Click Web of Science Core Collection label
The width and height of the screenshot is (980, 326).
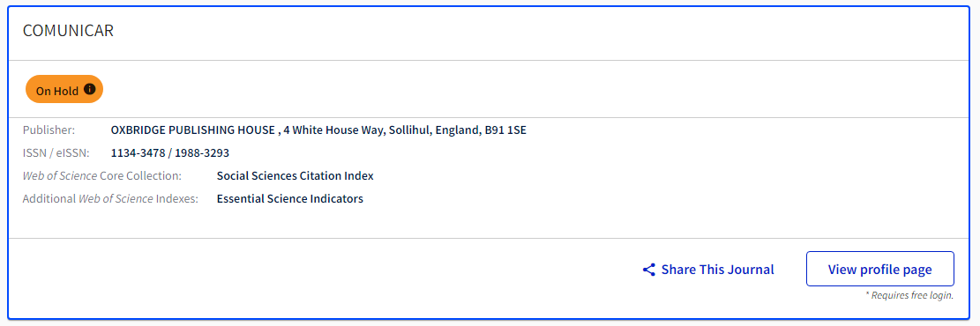click(101, 176)
